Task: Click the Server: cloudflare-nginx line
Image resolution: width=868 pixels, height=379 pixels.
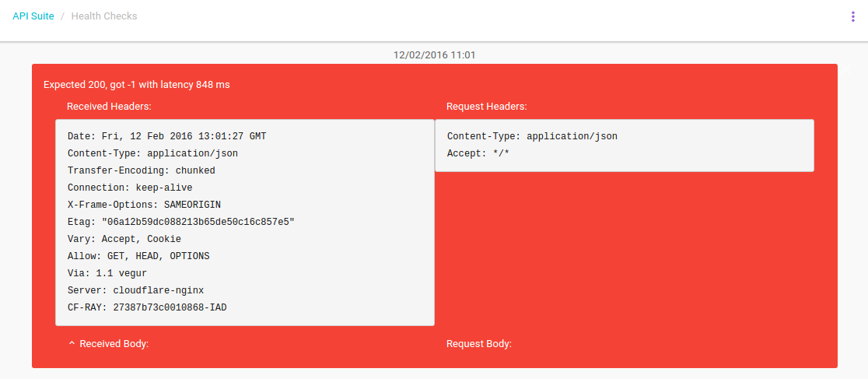Action: [135, 290]
